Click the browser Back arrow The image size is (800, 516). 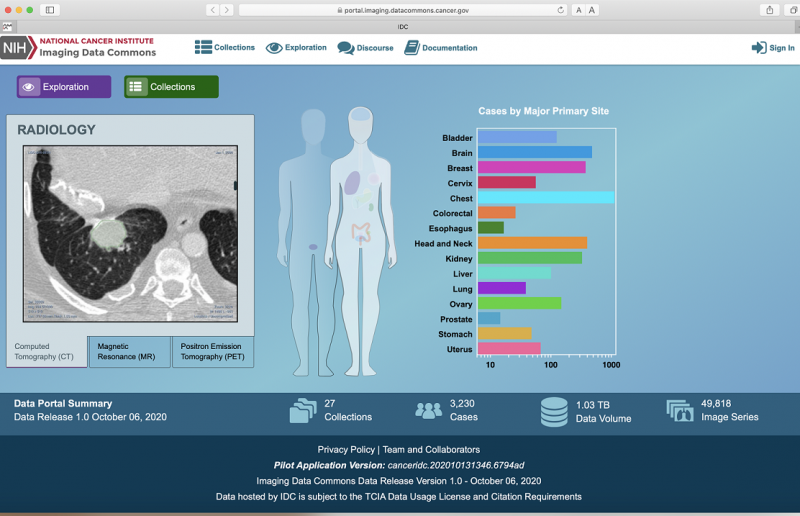pyautogui.click(x=213, y=10)
